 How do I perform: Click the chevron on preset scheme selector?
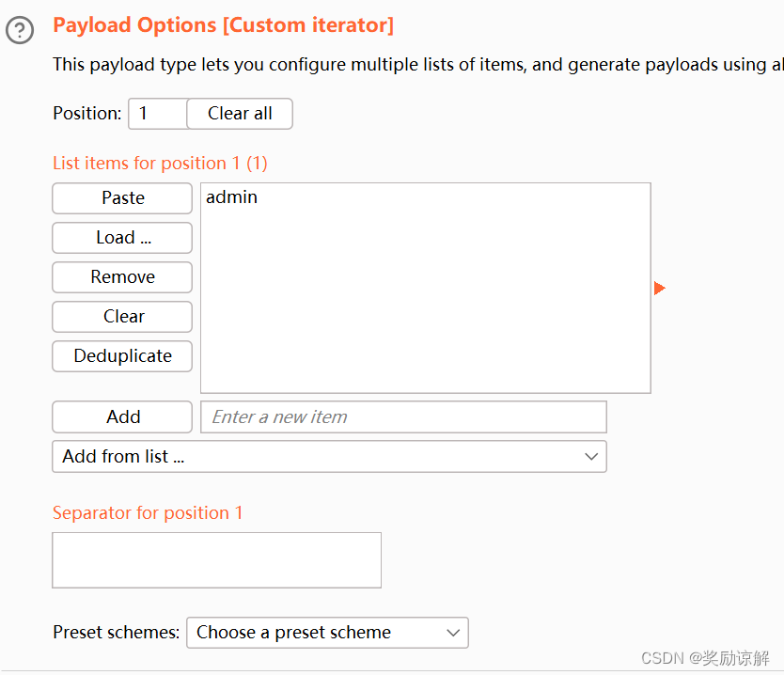tap(453, 633)
